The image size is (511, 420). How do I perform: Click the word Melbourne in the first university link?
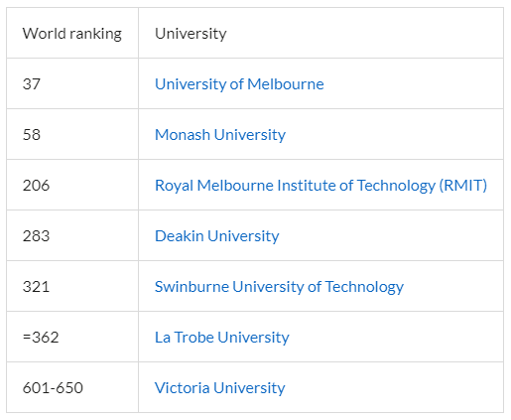pyautogui.click(x=286, y=84)
